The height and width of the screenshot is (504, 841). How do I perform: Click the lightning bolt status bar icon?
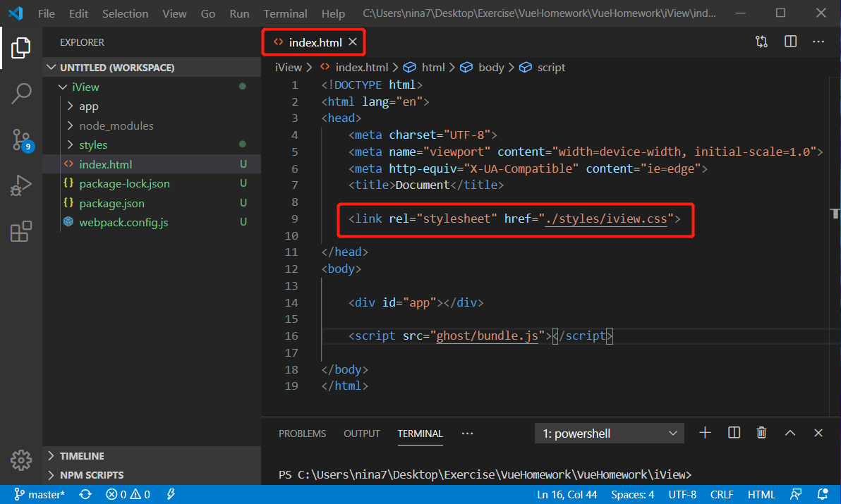pyautogui.click(x=171, y=494)
